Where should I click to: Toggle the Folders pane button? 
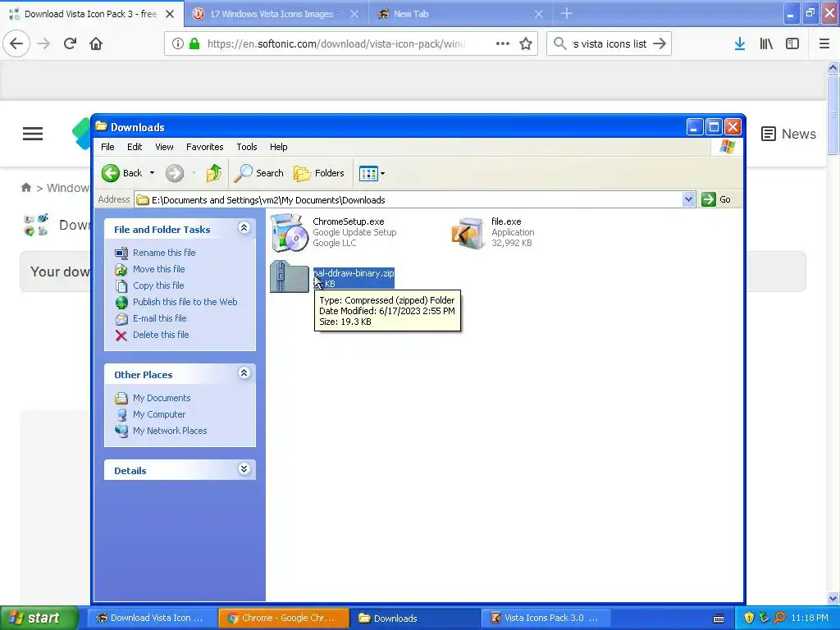coord(319,173)
